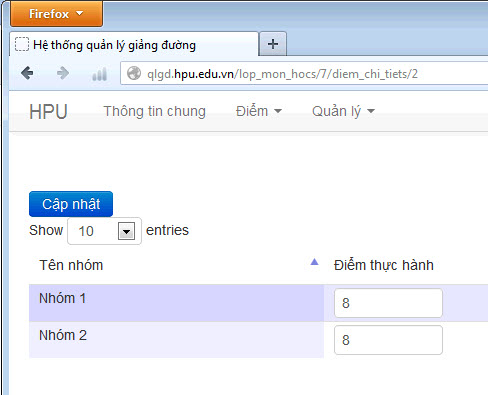Expand the Quản lý dropdown menu
Image resolution: width=488 pixels, height=395 pixels.
(x=343, y=111)
